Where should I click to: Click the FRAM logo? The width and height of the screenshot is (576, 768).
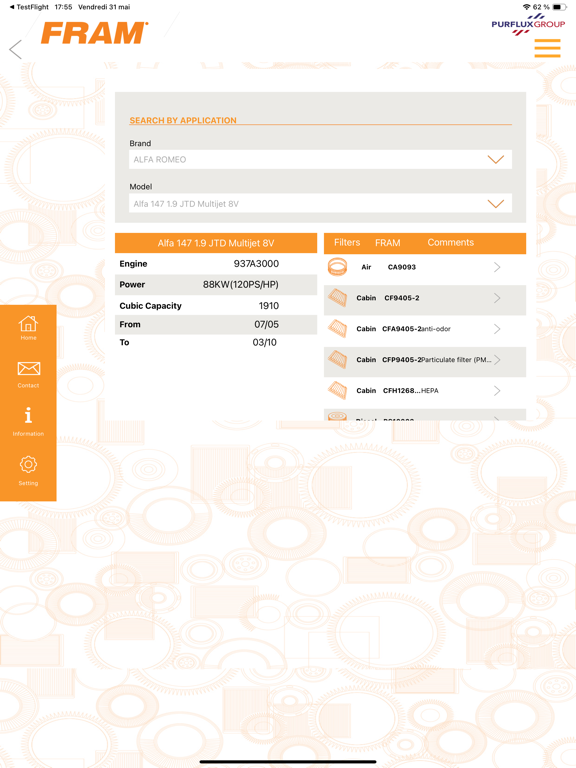tap(94, 33)
